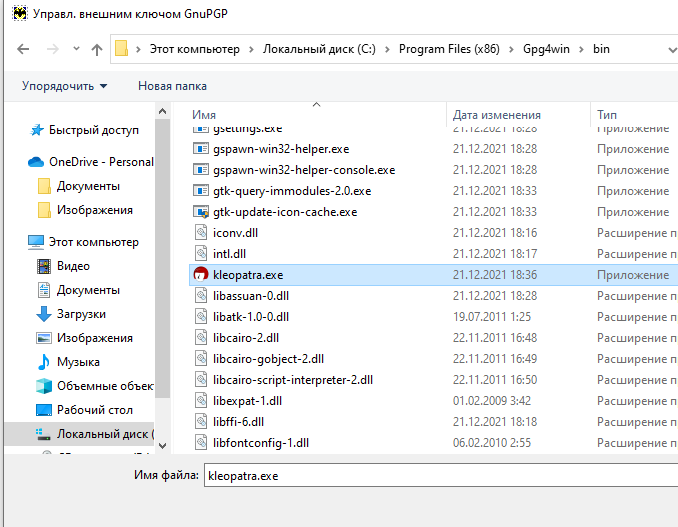Select gtk-update-icon-cache.exe file
Screen dimensions: 678x527
coord(285,212)
